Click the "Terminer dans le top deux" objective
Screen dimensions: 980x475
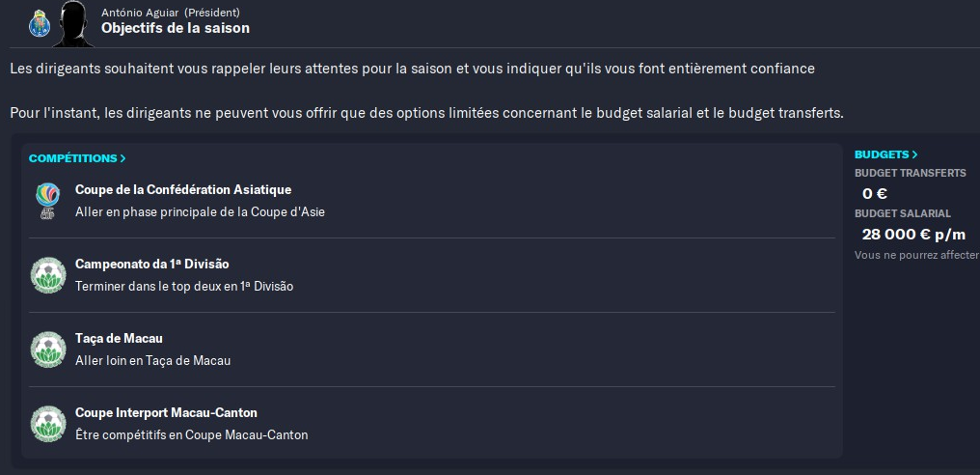pos(184,286)
